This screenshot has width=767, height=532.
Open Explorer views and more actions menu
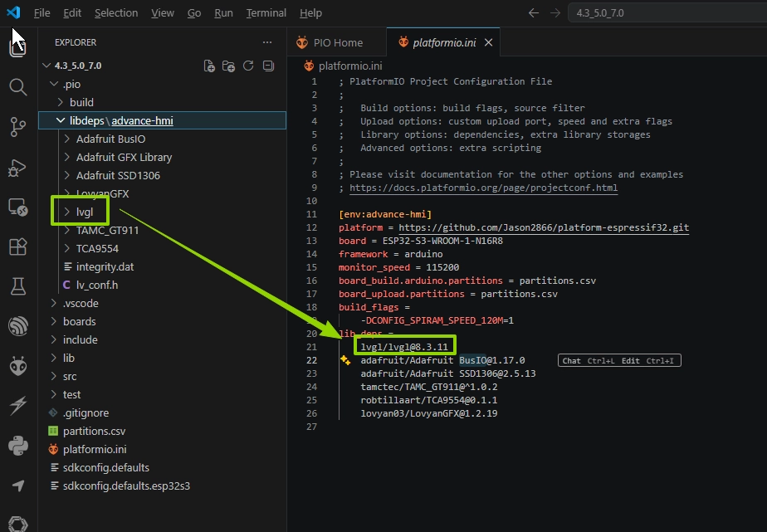click(267, 42)
